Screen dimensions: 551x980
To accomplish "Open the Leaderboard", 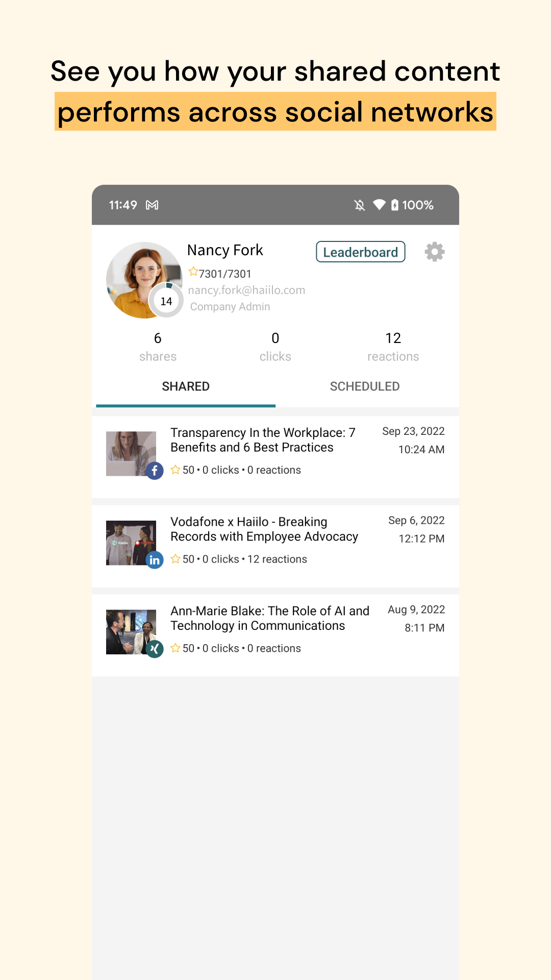I will 361,252.
